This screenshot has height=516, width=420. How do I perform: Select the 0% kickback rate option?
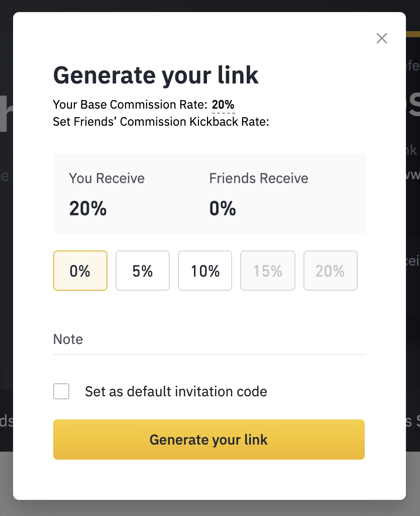pos(80,271)
